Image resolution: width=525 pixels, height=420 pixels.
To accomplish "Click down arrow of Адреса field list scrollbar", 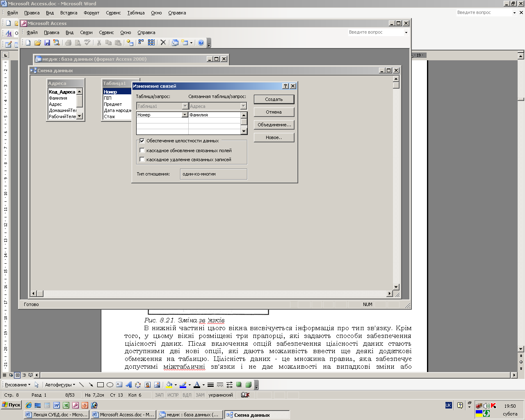I will pyautogui.click(x=80, y=116).
